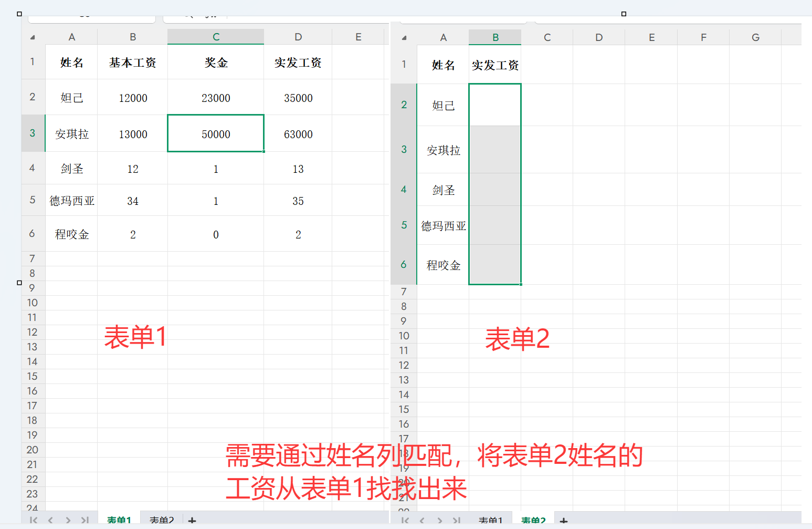Click 安琪拉 name cell in right spreadsheet

tap(443, 150)
